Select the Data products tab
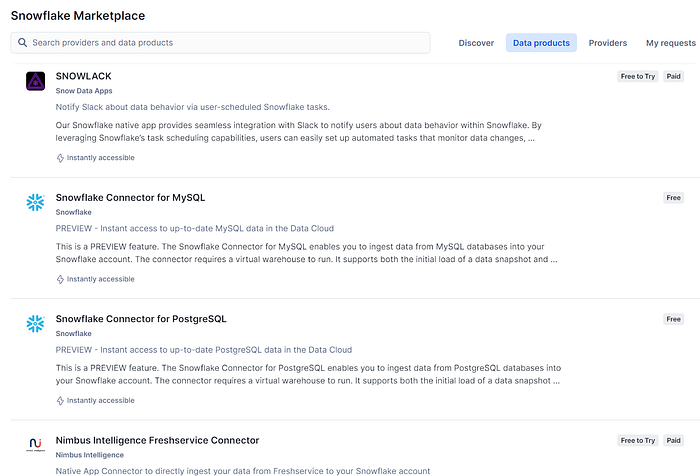Image resolution: width=700 pixels, height=476 pixels. 541,43
